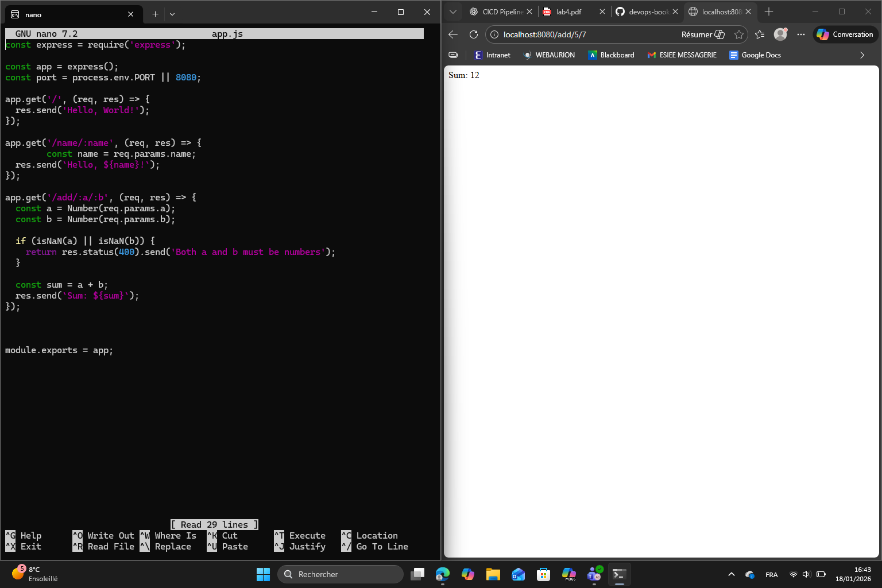View site information icon in address bar

point(494,34)
